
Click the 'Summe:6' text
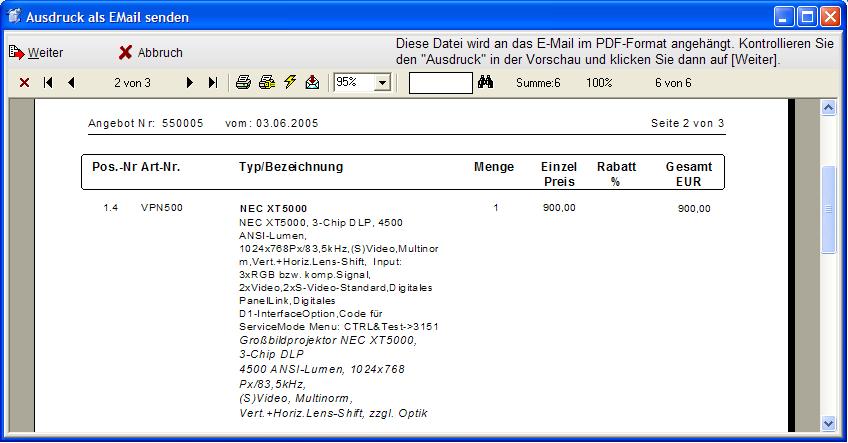point(538,83)
